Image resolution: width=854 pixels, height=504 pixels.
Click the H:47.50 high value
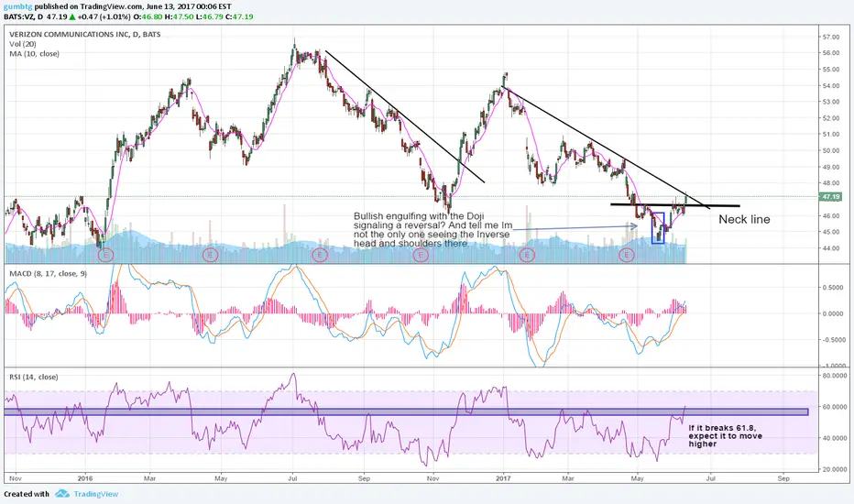pos(180,16)
